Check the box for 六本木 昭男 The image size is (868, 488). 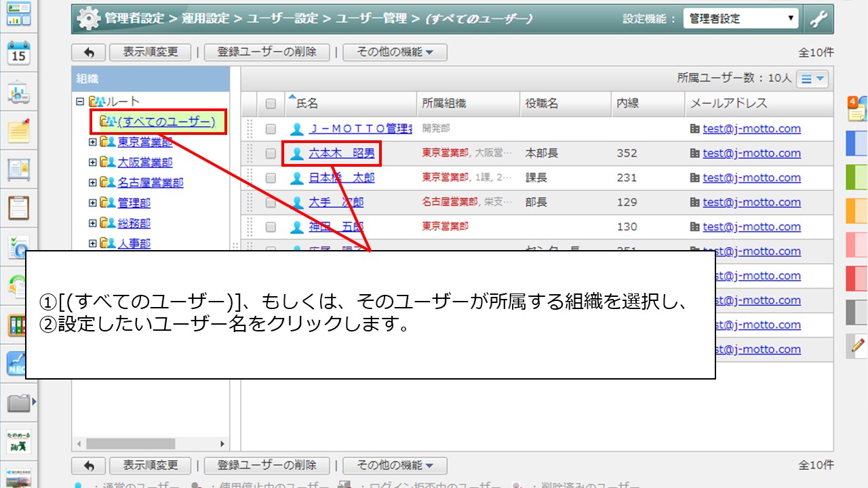click(x=271, y=153)
